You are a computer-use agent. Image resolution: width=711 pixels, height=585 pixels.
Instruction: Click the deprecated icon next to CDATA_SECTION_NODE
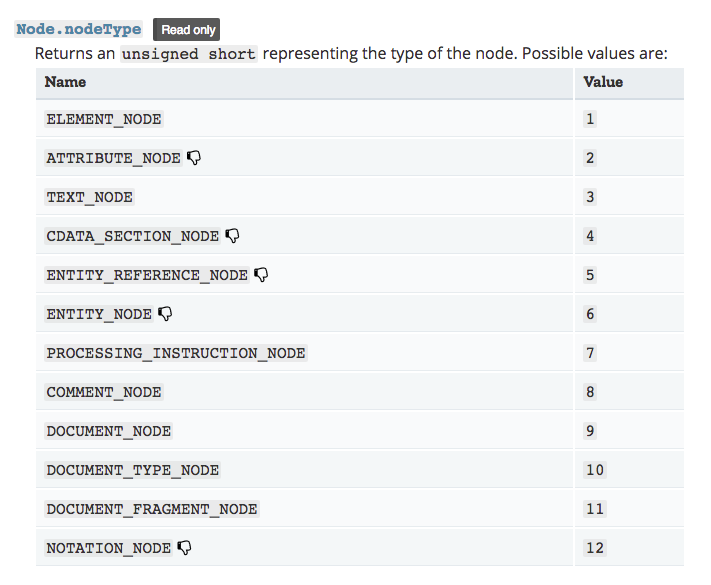point(232,236)
